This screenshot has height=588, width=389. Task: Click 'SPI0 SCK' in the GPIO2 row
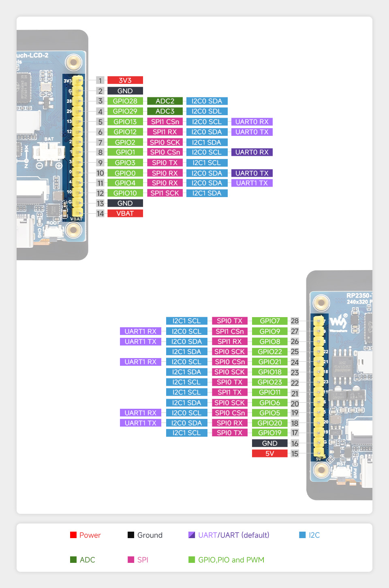tap(165, 142)
